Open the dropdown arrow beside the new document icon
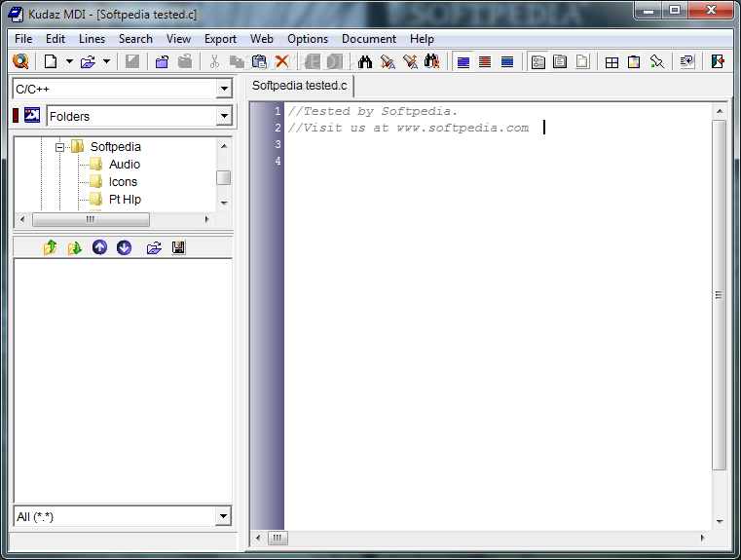The image size is (741, 560). 69,61
